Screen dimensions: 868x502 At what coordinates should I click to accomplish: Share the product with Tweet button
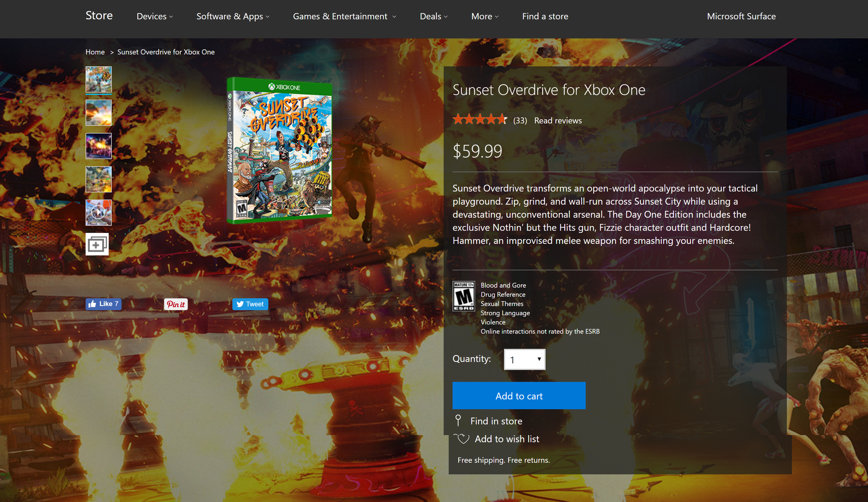(250, 304)
